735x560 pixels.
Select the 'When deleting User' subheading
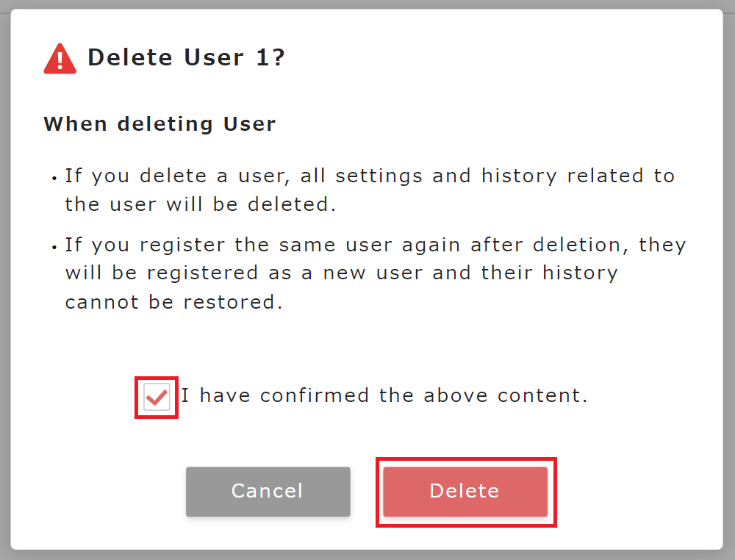pyautogui.click(x=159, y=123)
